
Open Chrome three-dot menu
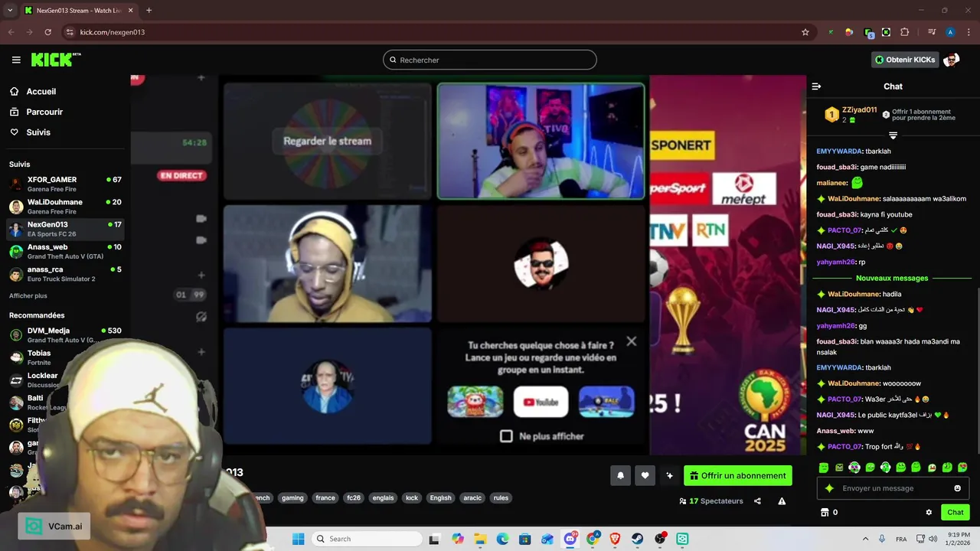coord(968,32)
